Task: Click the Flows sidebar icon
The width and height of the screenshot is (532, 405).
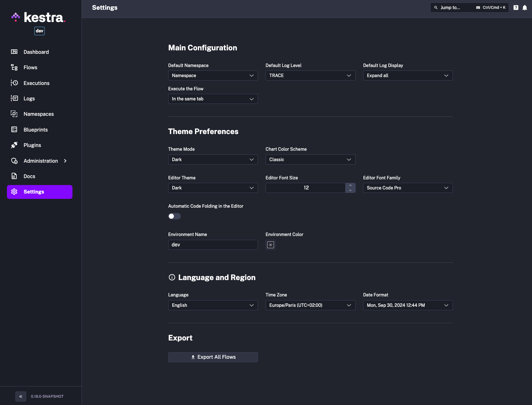Action: tap(14, 67)
